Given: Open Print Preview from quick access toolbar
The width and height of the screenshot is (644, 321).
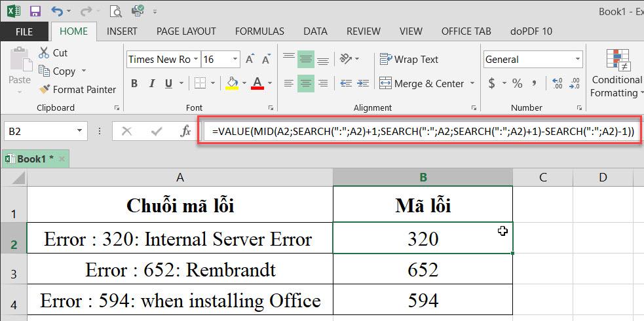Looking at the screenshot, I should [116, 11].
